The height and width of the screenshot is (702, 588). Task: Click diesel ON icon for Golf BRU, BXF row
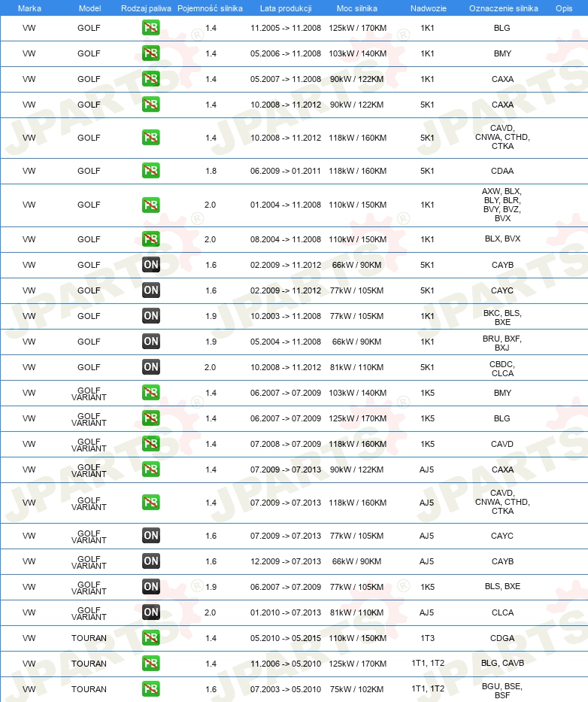(151, 342)
